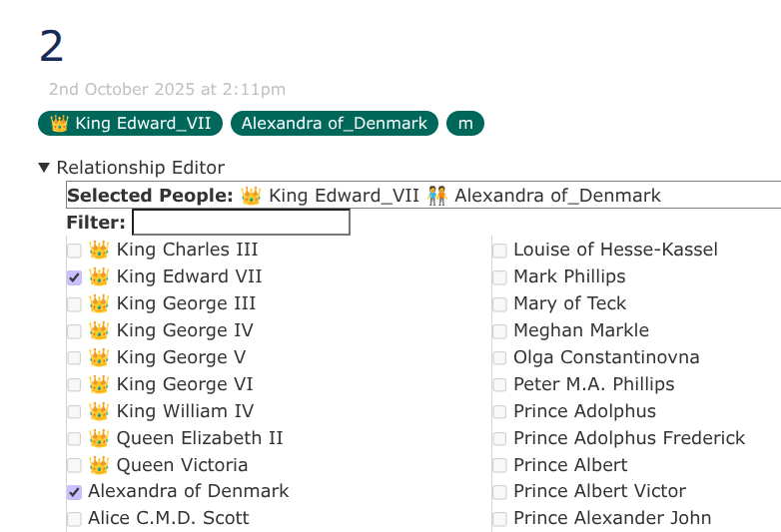The width and height of the screenshot is (781, 532).
Task: Focus the Filter text field
Action: (x=241, y=222)
